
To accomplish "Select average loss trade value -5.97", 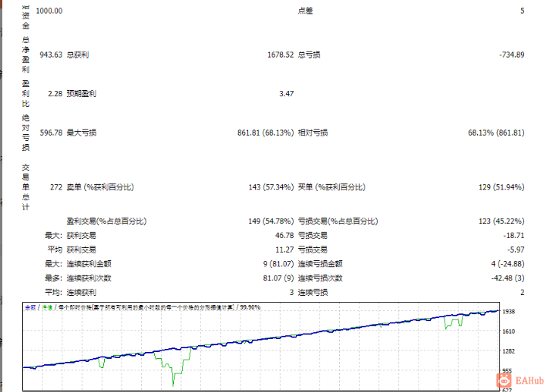I will (x=516, y=250).
